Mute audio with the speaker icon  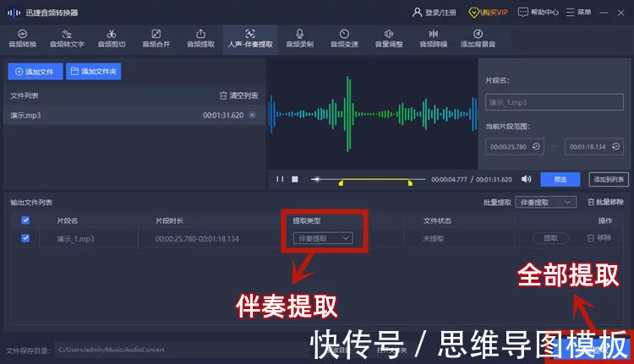pos(526,179)
